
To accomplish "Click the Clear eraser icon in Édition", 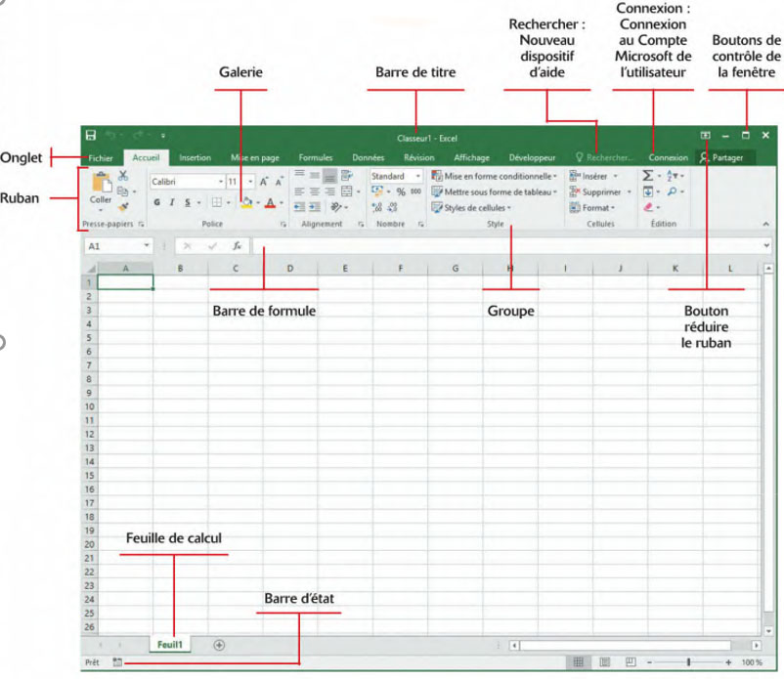I will (648, 207).
